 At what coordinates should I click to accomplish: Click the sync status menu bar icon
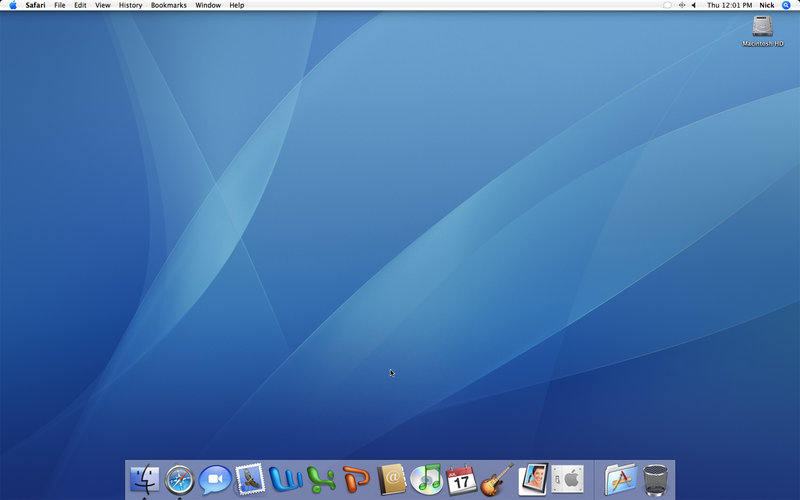coord(682,5)
